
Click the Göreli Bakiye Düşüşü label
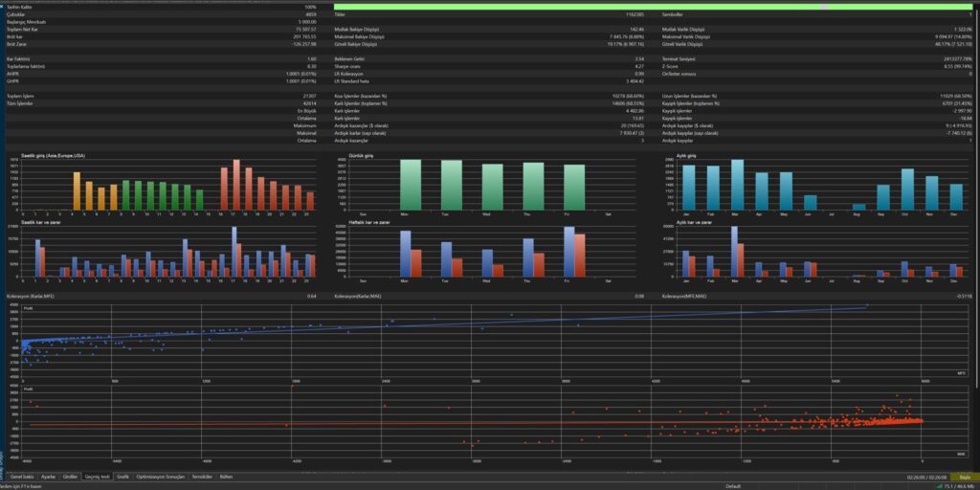pyautogui.click(x=356, y=44)
